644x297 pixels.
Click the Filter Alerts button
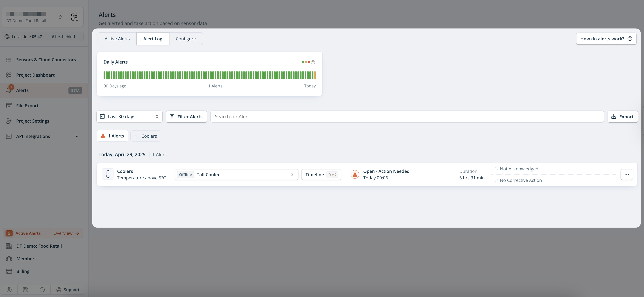coord(186,117)
